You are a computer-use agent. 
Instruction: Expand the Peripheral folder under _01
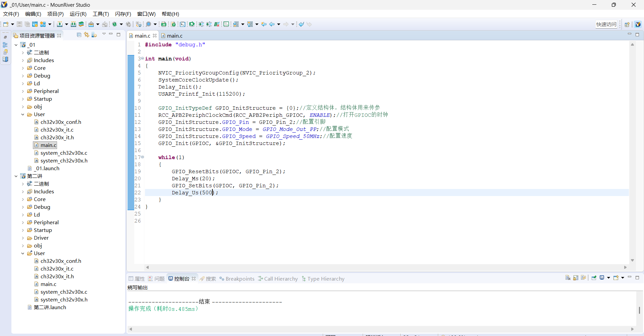[x=23, y=91]
